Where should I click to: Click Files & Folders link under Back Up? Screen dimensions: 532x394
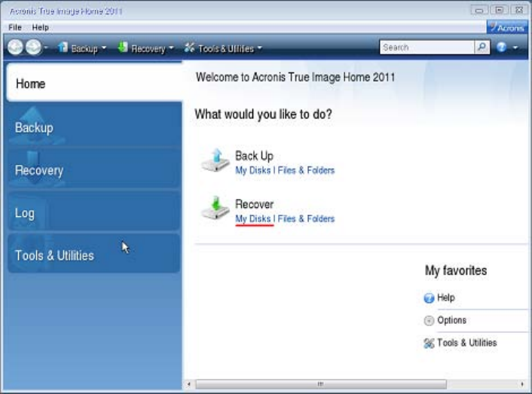tap(306, 170)
